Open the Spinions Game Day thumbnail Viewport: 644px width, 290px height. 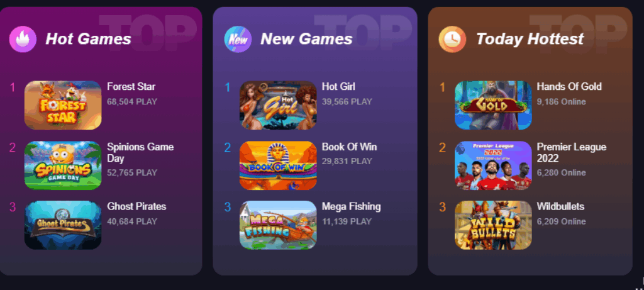[63, 165]
